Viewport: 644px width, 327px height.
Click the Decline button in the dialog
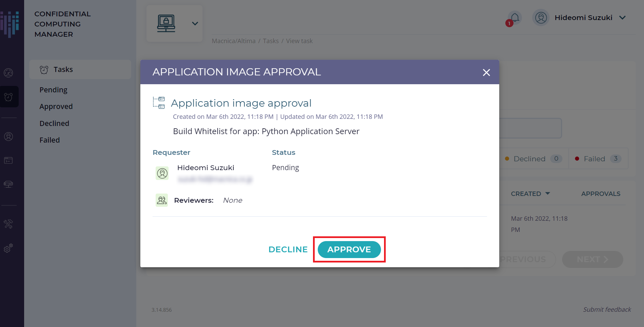[x=288, y=250]
